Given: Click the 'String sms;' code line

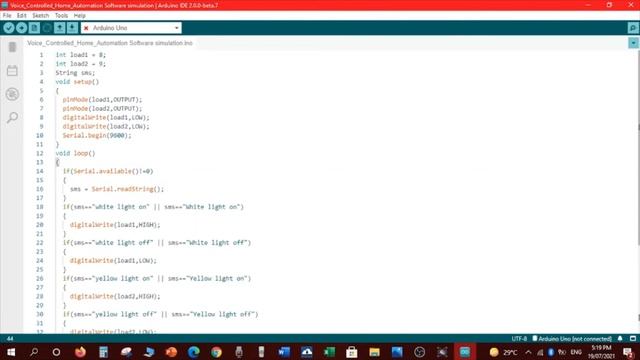Looking at the screenshot, I should pos(75,73).
